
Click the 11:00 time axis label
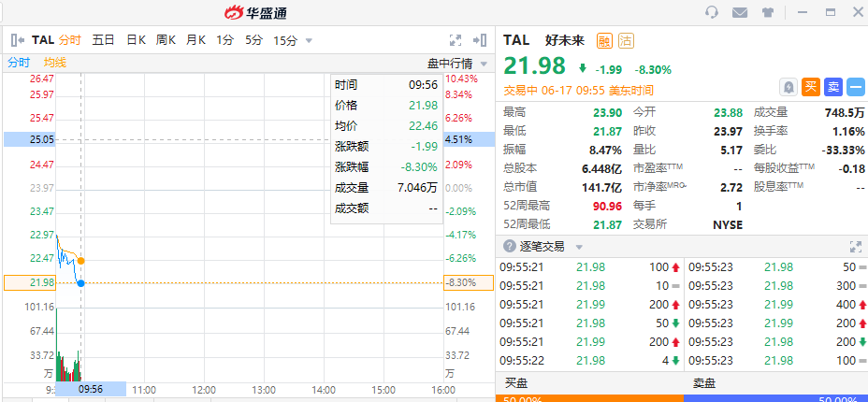point(144,389)
